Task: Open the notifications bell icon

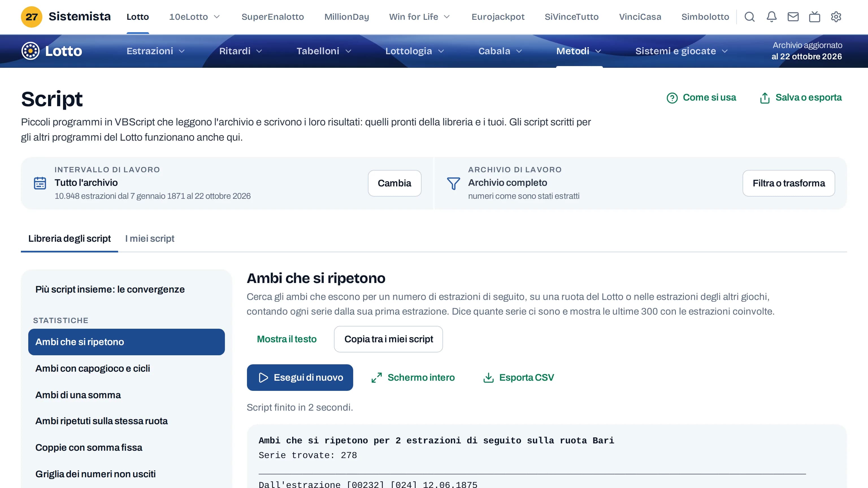Action: (771, 17)
